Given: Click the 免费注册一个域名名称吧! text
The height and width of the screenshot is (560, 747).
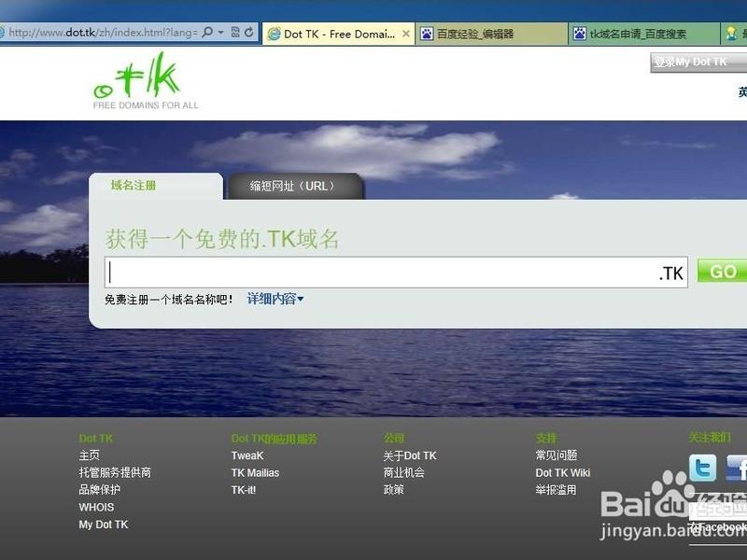Looking at the screenshot, I should coord(169,300).
